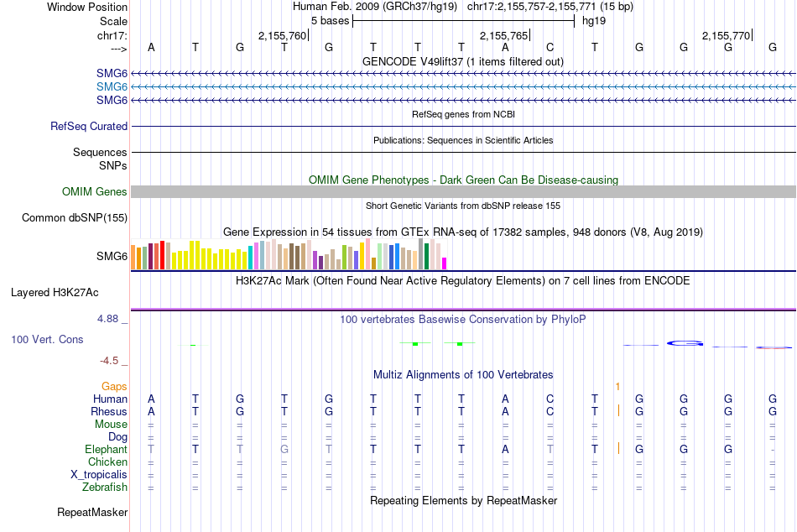The image size is (797, 532).
Task: Select the 'Rhesus' alignment row label
Action: (109, 411)
